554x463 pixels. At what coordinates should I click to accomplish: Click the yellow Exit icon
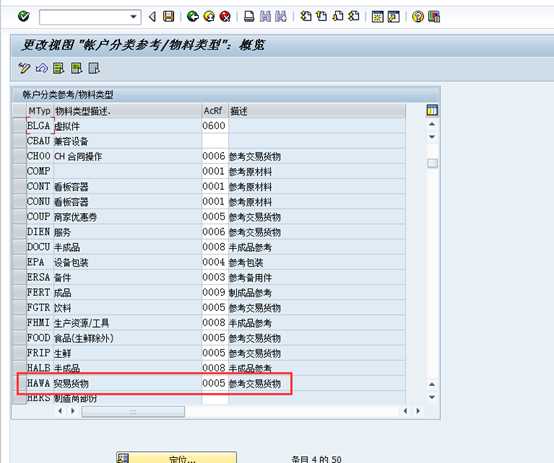209,16
